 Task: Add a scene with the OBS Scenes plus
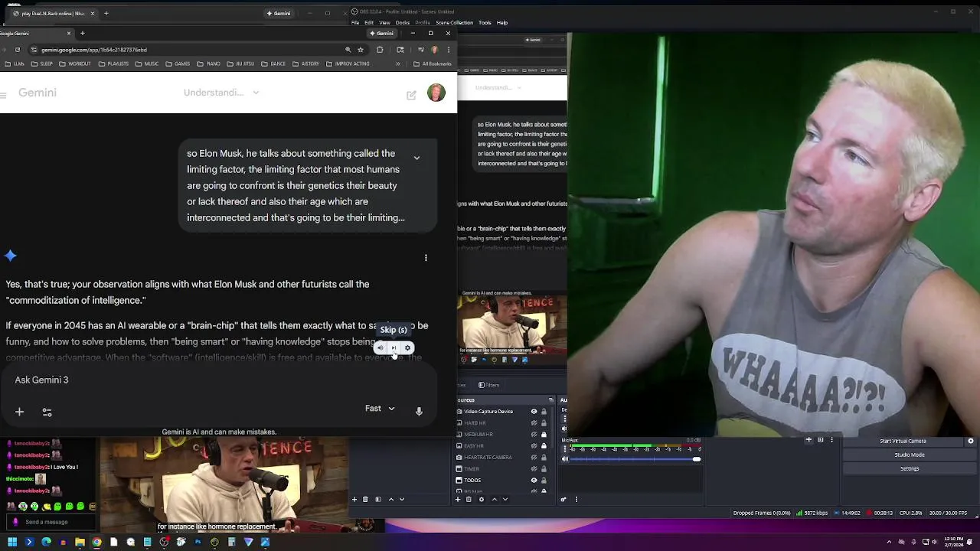click(x=354, y=500)
